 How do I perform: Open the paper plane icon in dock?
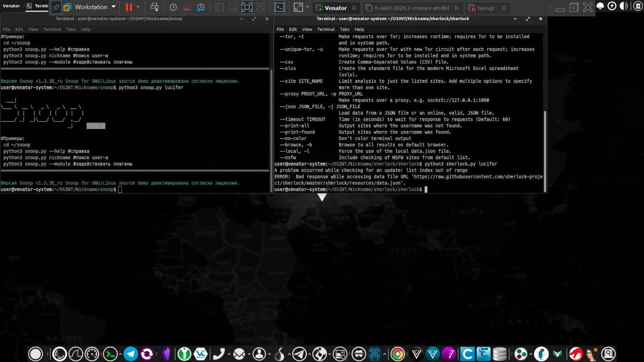299,354
